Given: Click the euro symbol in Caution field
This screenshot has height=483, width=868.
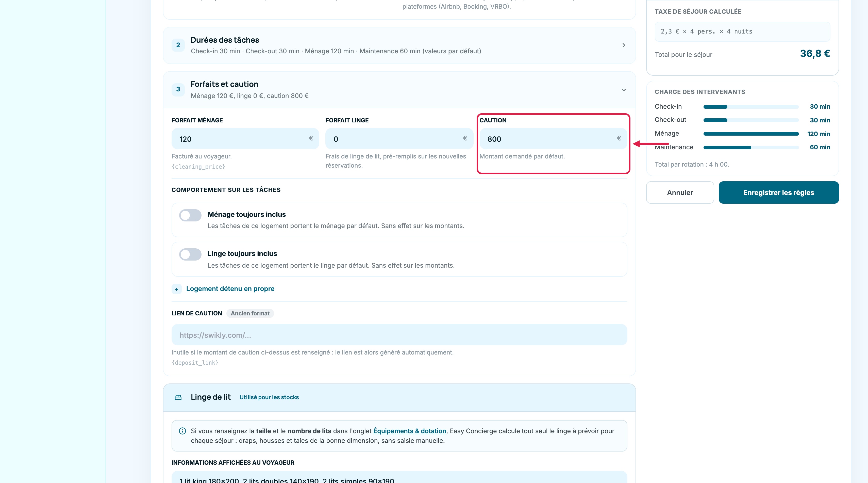Looking at the screenshot, I should tap(619, 138).
